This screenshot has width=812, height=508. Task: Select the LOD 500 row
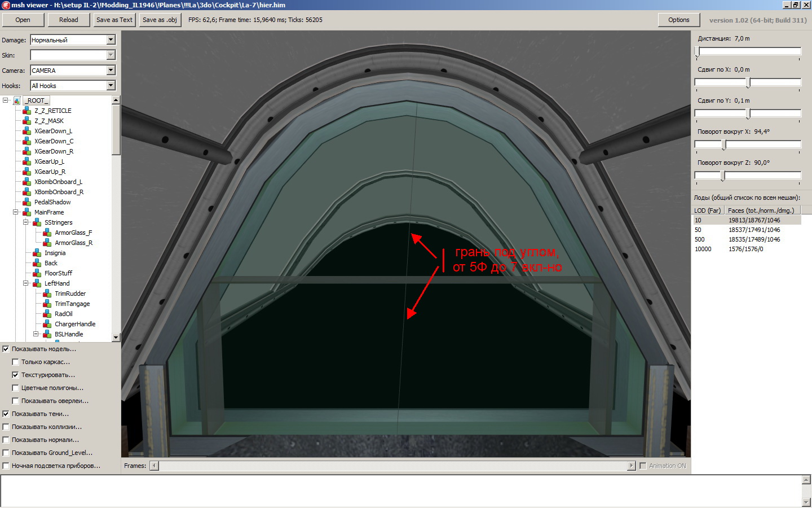coord(747,239)
